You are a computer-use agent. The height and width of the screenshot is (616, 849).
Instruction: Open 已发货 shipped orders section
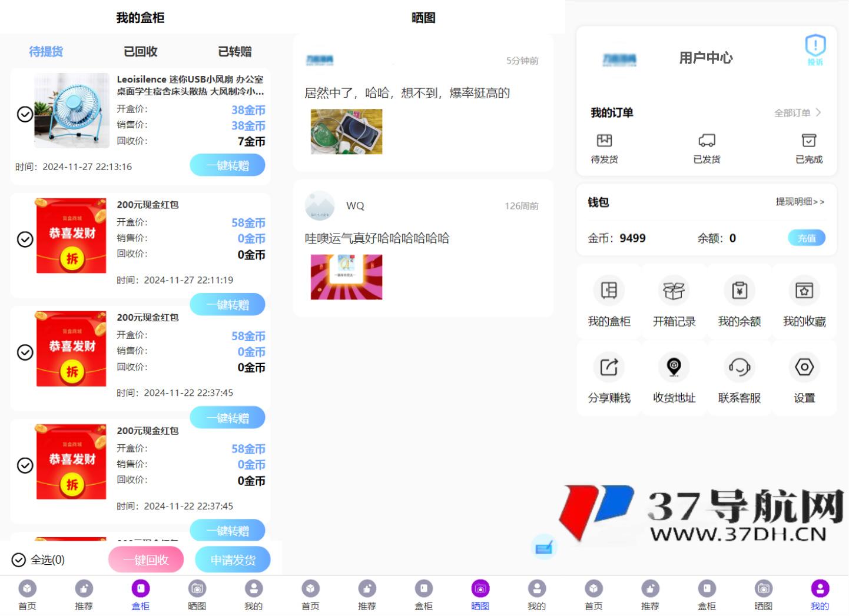point(706,147)
